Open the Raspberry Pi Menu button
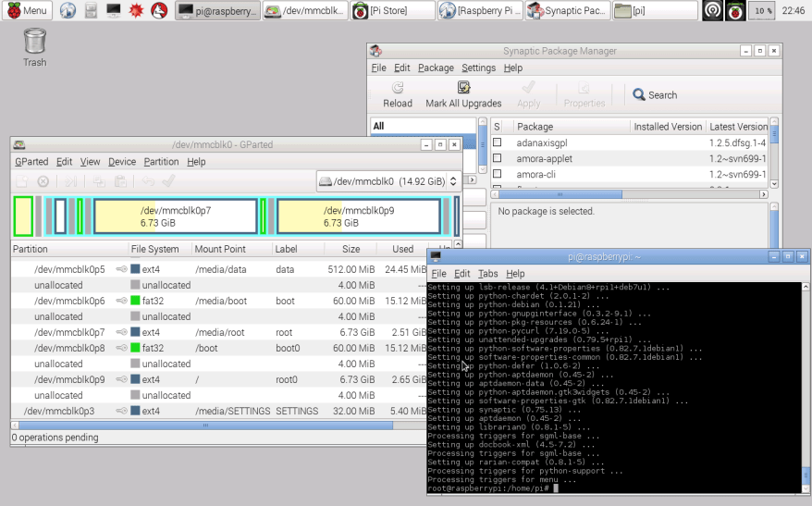 pos(28,10)
